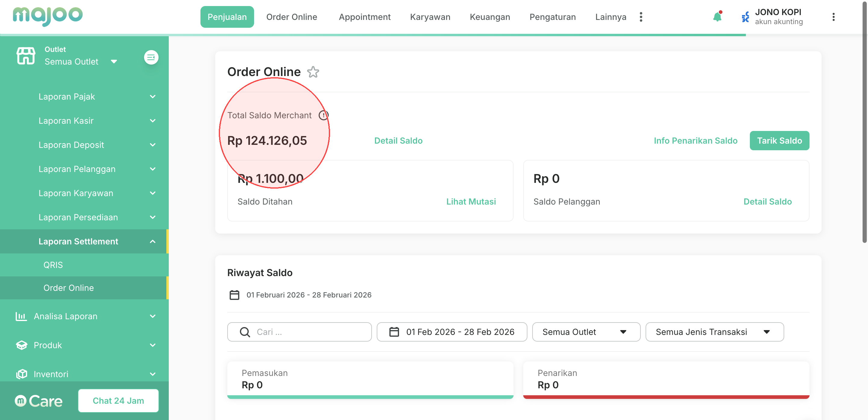Click the outlet store icon
Image resolution: width=868 pixels, height=420 pixels.
coord(26,56)
